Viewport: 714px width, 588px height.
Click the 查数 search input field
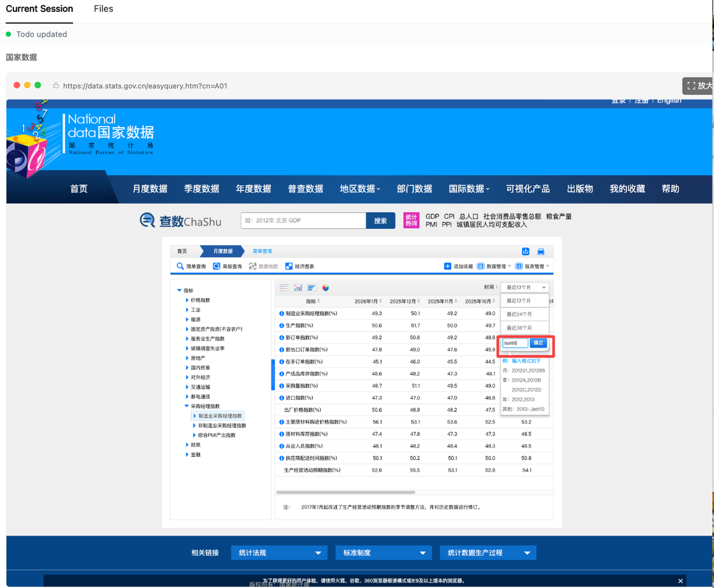point(303,220)
